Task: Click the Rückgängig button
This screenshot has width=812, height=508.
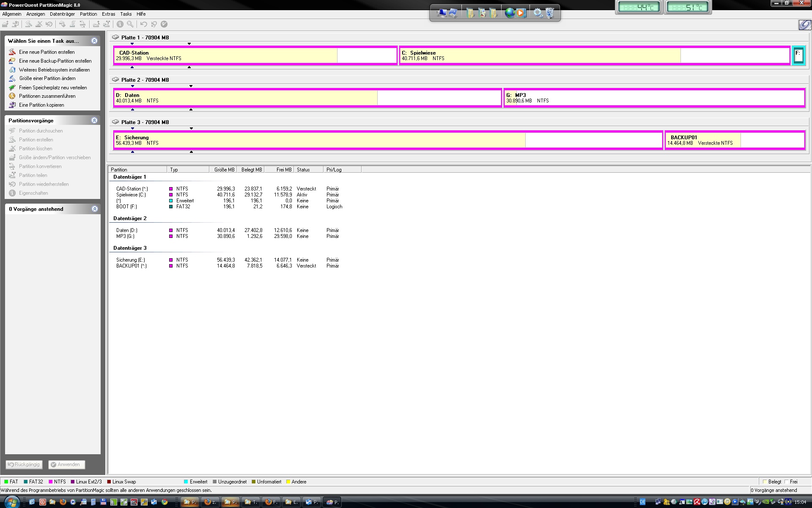Action: click(x=25, y=464)
